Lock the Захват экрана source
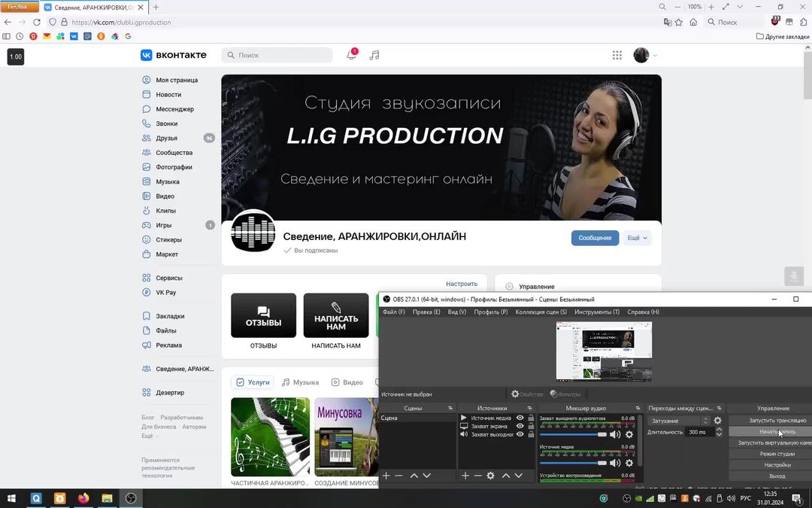The width and height of the screenshot is (812, 508). click(x=531, y=426)
